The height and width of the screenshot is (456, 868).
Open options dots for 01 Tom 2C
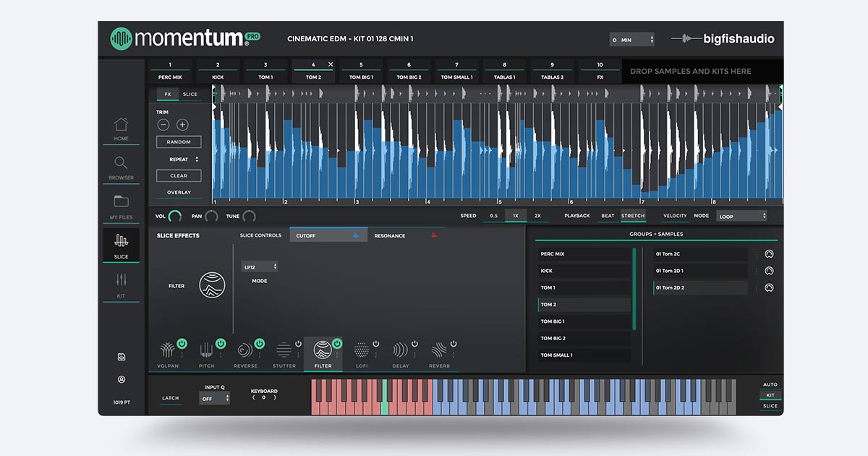[756, 254]
